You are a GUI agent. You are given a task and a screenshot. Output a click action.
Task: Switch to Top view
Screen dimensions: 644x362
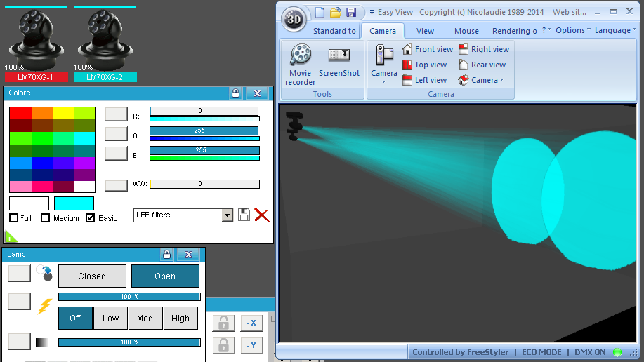[x=425, y=65]
